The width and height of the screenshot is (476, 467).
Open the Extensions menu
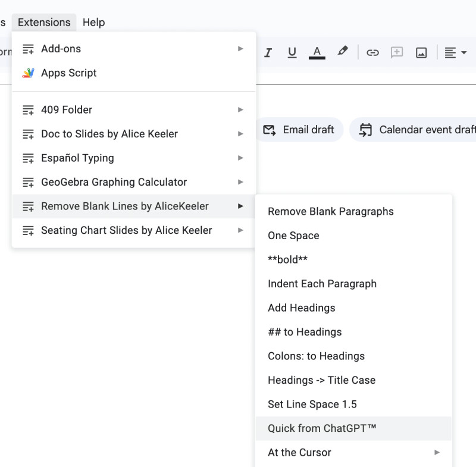[x=44, y=23]
